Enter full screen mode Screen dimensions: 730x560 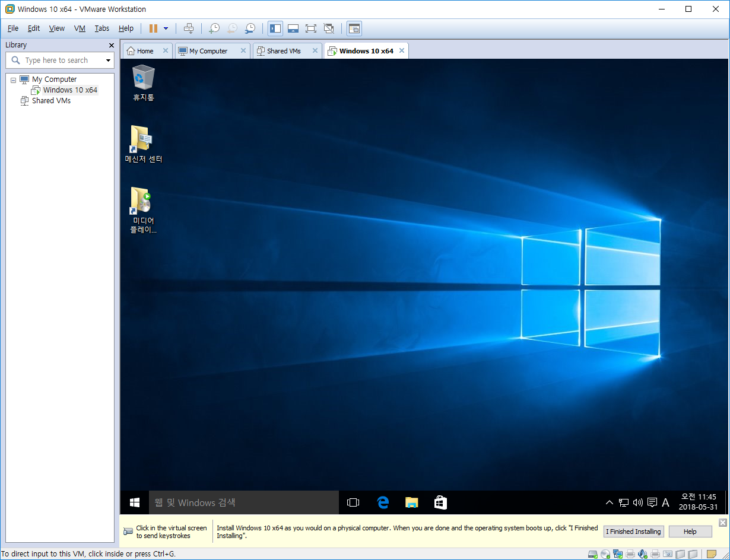pos(310,28)
